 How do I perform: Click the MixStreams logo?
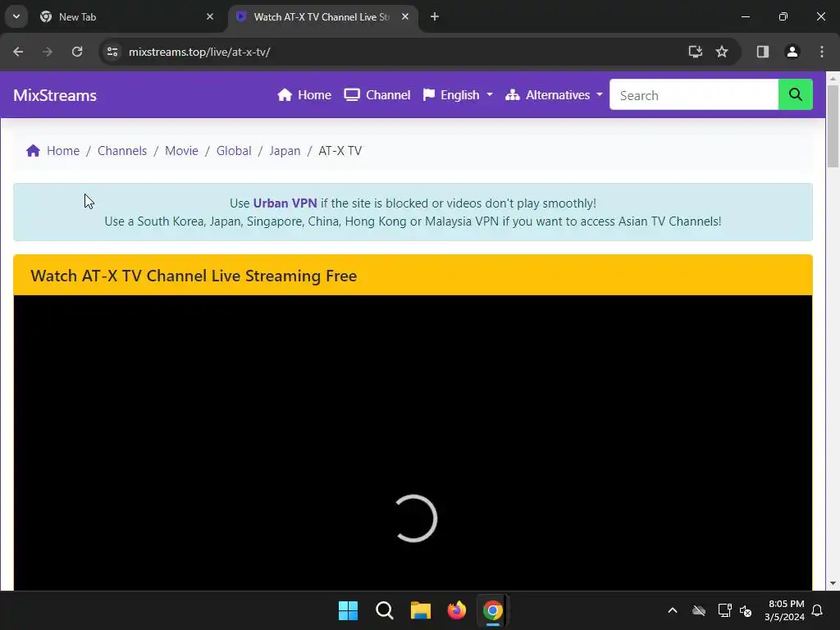(x=55, y=95)
